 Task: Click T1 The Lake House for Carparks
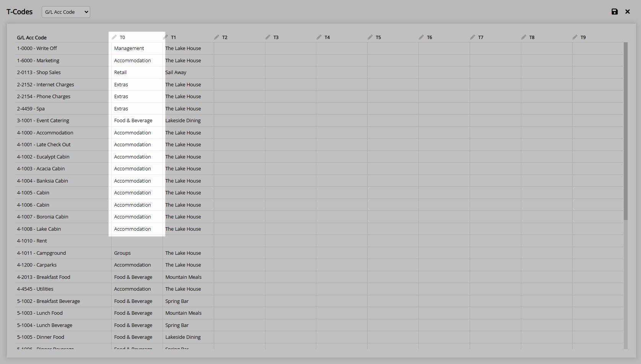[x=188, y=265]
